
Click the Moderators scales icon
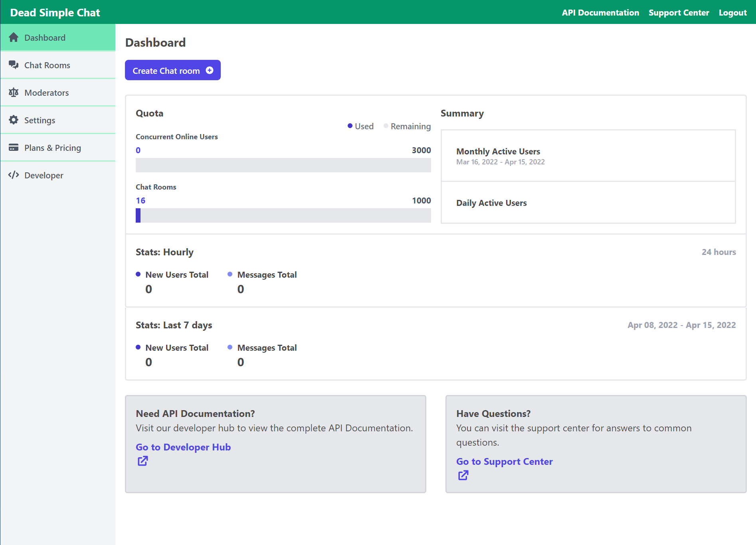click(14, 93)
